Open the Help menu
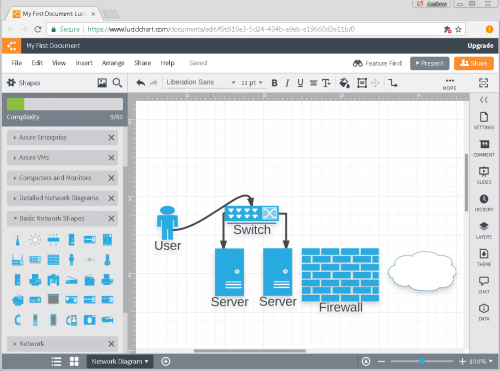Screen dimensions: 500x371 [x=167, y=63]
